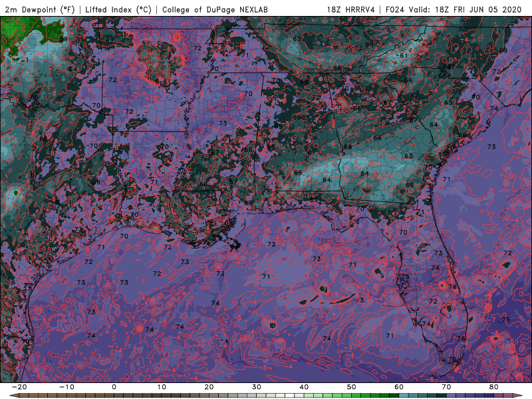Click the 80 tick label on color scale
This screenshot has width=532, height=399.
[x=494, y=387]
